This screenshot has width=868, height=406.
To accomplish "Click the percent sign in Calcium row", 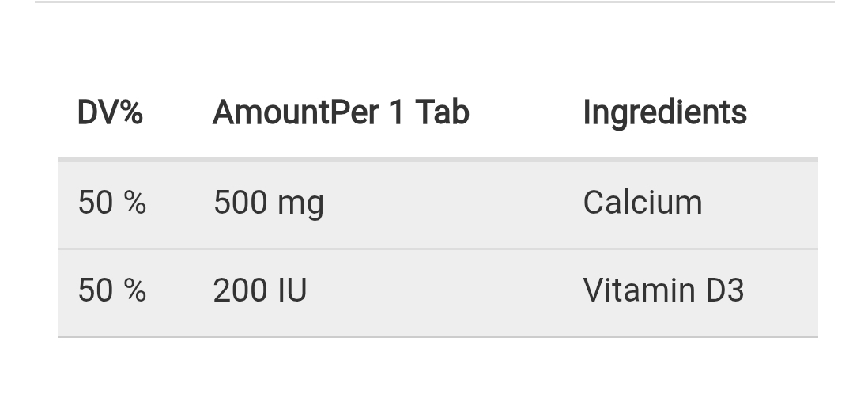I will (135, 203).
